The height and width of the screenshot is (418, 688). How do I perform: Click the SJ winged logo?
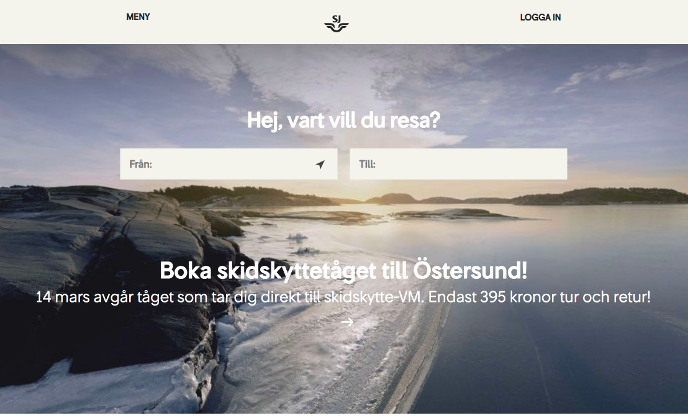click(x=336, y=23)
